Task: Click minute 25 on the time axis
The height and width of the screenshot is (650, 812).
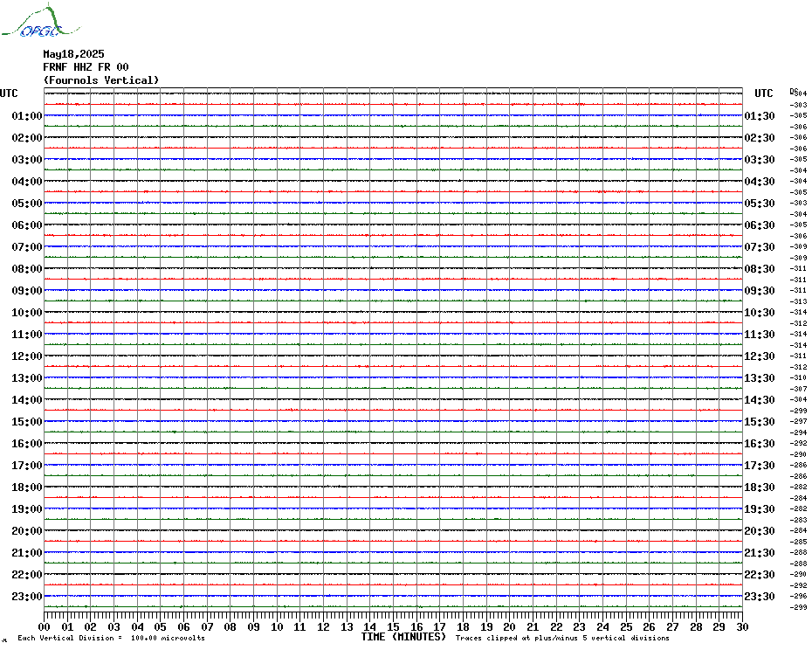Action: [x=626, y=627]
